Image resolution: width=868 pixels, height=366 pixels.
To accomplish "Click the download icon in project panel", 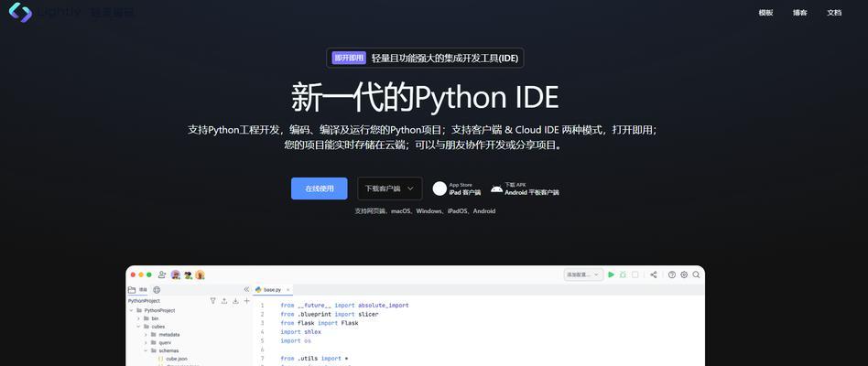I will coord(235,301).
